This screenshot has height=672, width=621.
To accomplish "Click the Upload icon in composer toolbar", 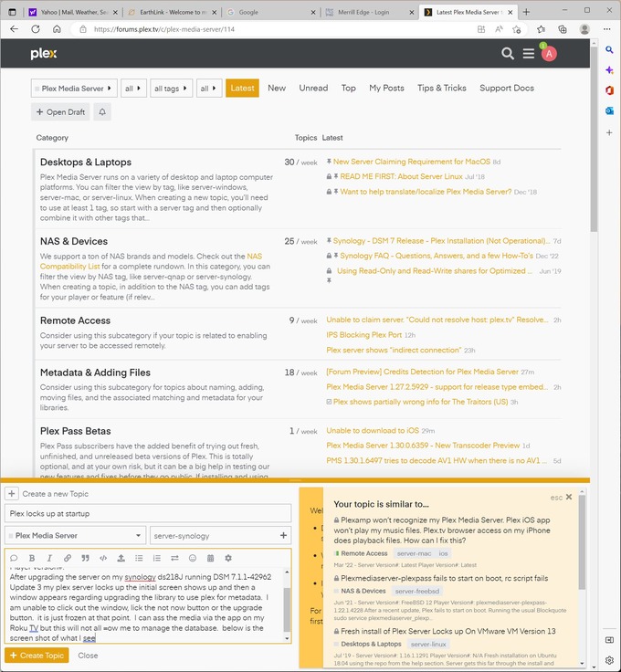I will (x=121, y=558).
